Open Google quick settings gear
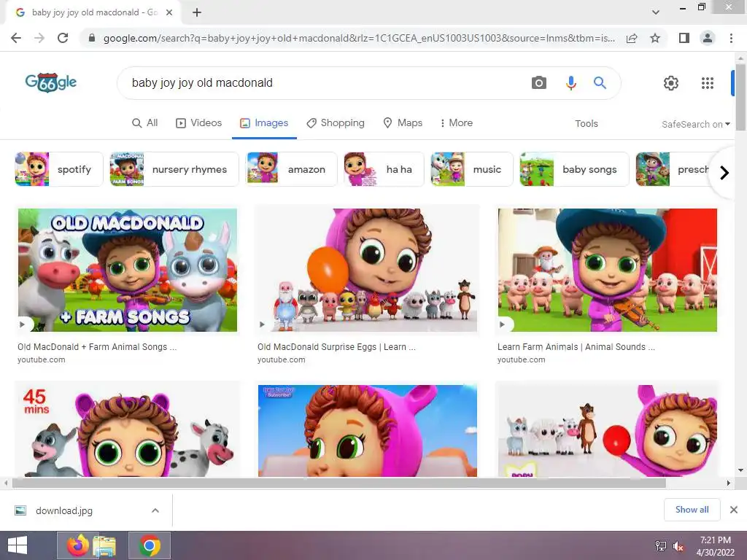The image size is (747, 560). pos(671,83)
